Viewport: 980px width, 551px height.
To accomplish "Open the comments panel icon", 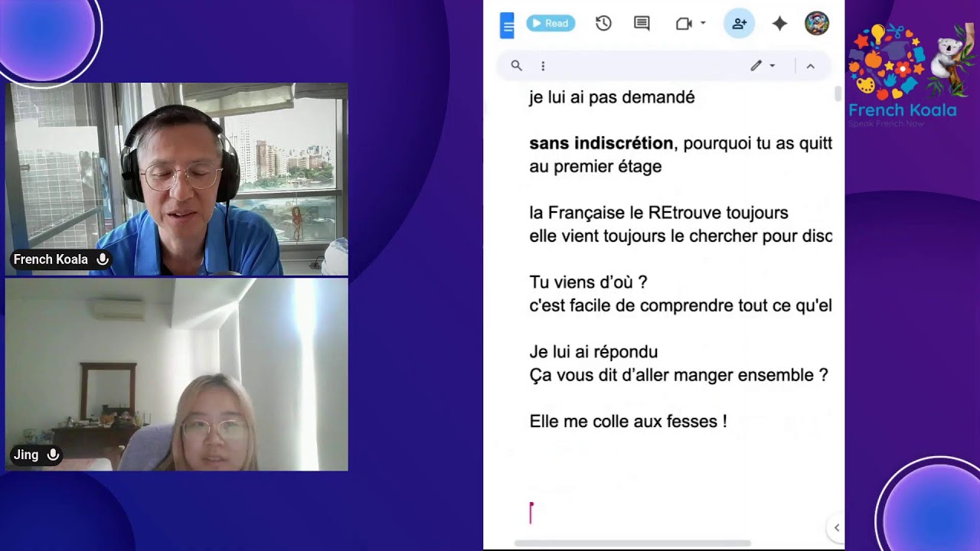I will [x=642, y=24].
